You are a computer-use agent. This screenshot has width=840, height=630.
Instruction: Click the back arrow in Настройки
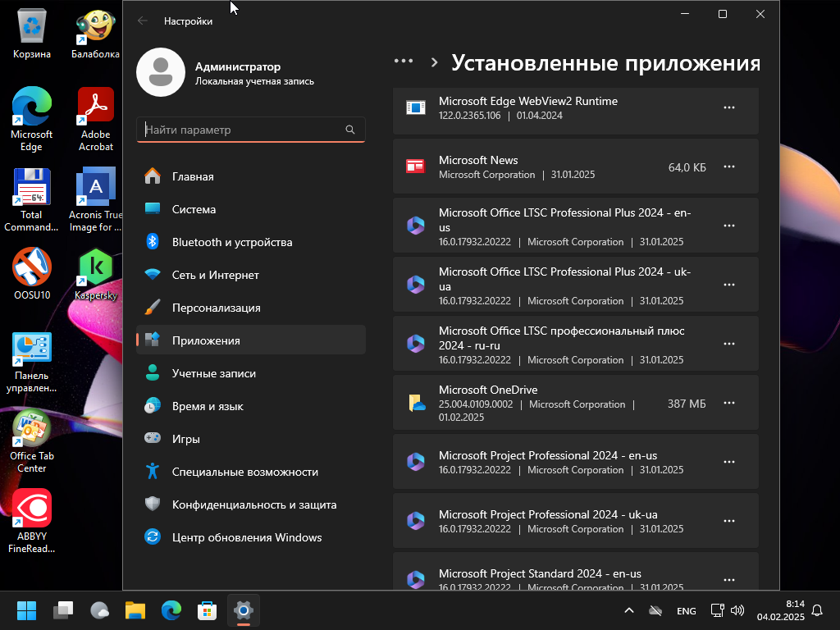point(143,21)
